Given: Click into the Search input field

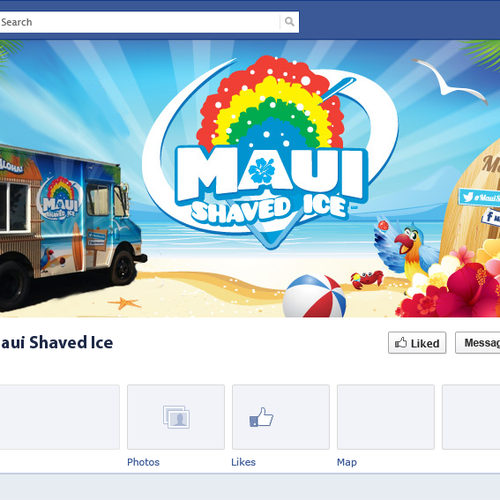Looking at the screenshot, I should (139, 22).
